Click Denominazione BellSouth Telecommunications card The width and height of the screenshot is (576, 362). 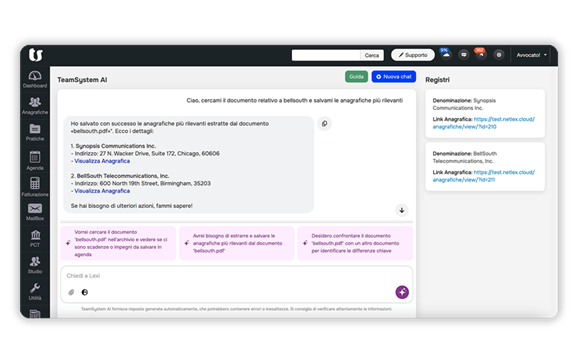485,166
